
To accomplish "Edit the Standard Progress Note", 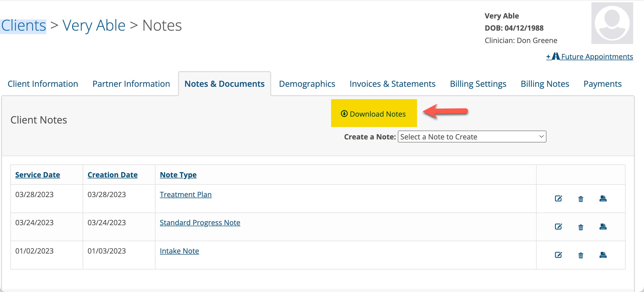I will (558, 227).
